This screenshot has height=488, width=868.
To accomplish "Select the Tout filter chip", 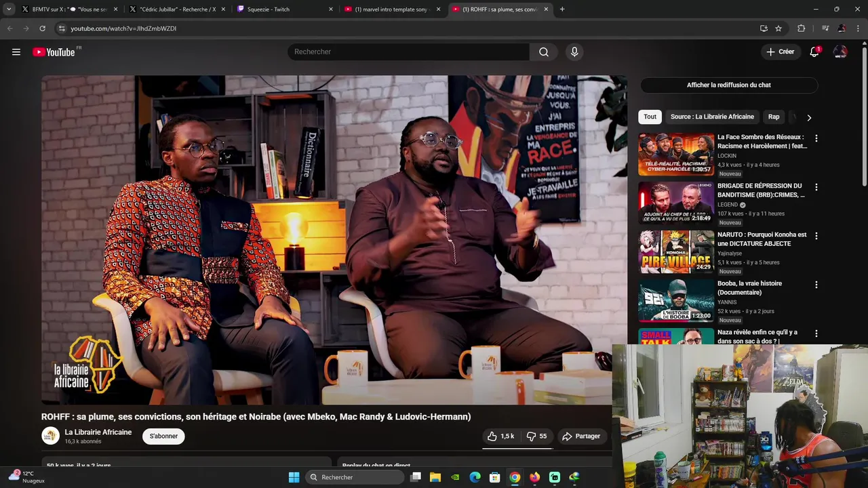I will click(650, 117).
